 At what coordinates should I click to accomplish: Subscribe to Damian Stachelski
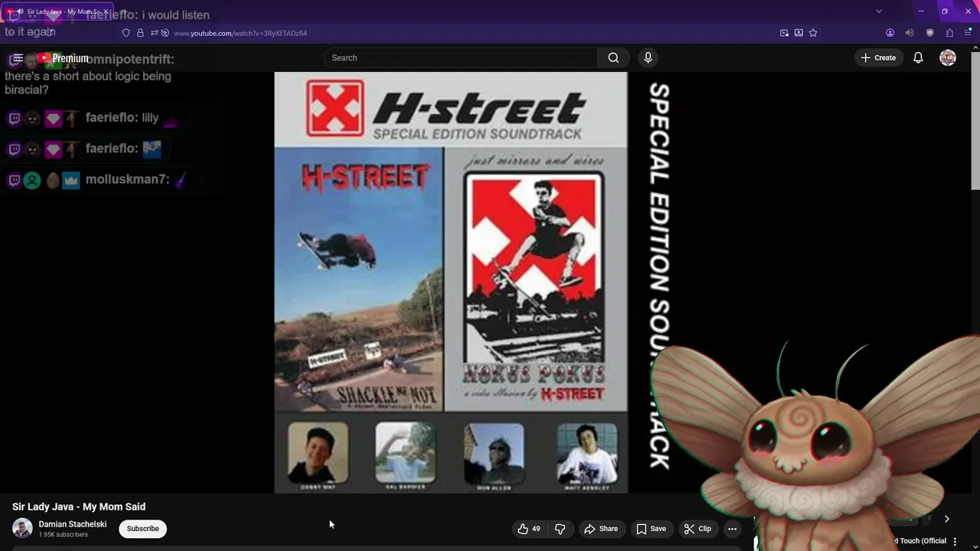coord(143,529)
